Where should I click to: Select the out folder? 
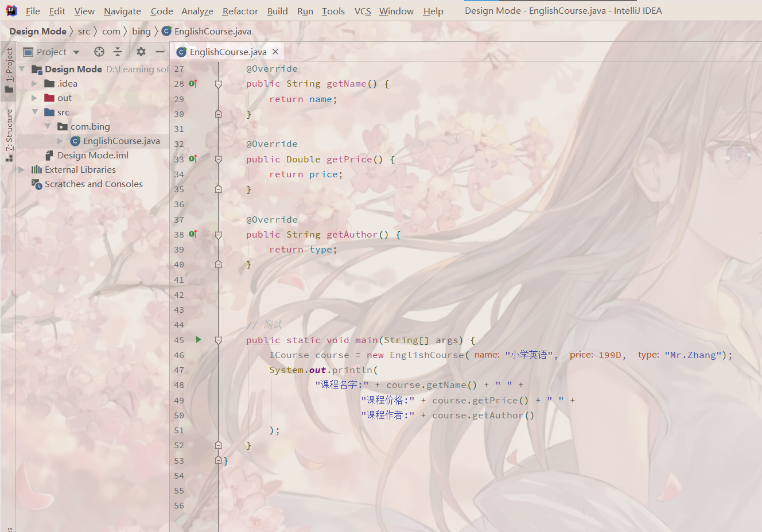[64, 98]
